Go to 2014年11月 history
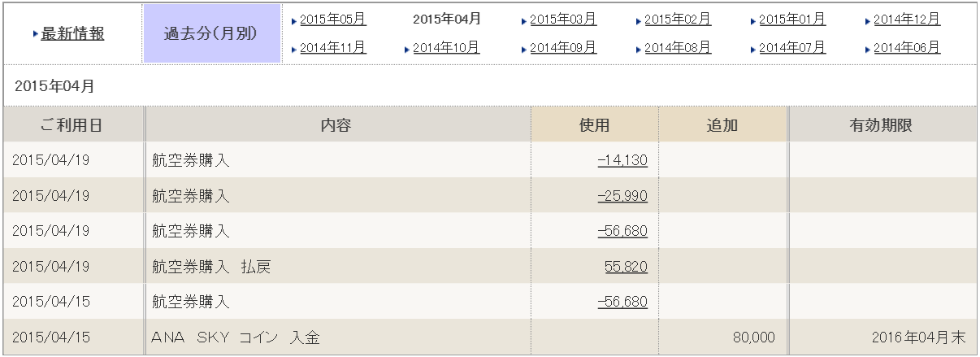Image resolution: width=980 pixels, height=357 pixels. 333,48
